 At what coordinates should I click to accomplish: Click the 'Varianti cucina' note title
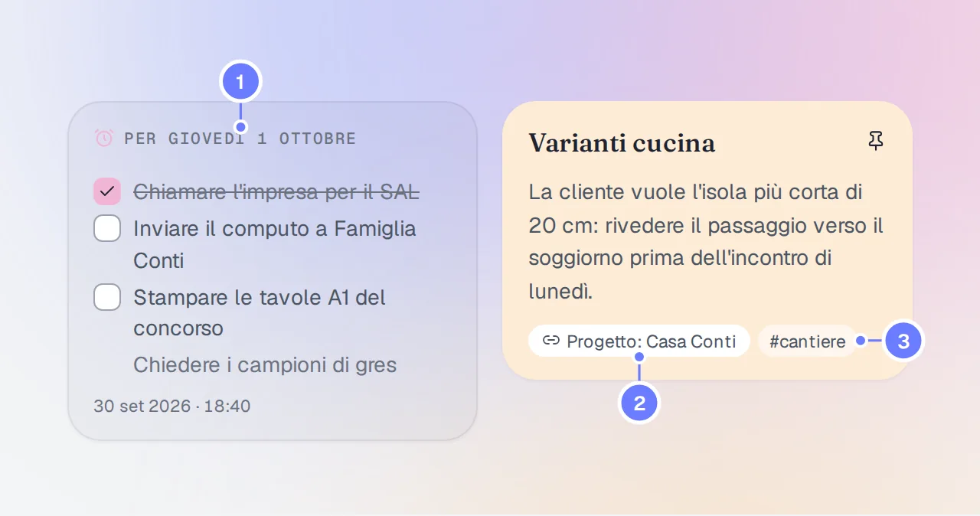coord(622,142)
